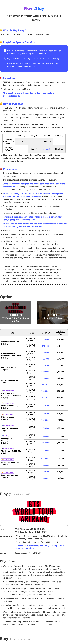
Task: Choose the 830,000 price for La Valse Hotel
Action: tap(45, 384)
